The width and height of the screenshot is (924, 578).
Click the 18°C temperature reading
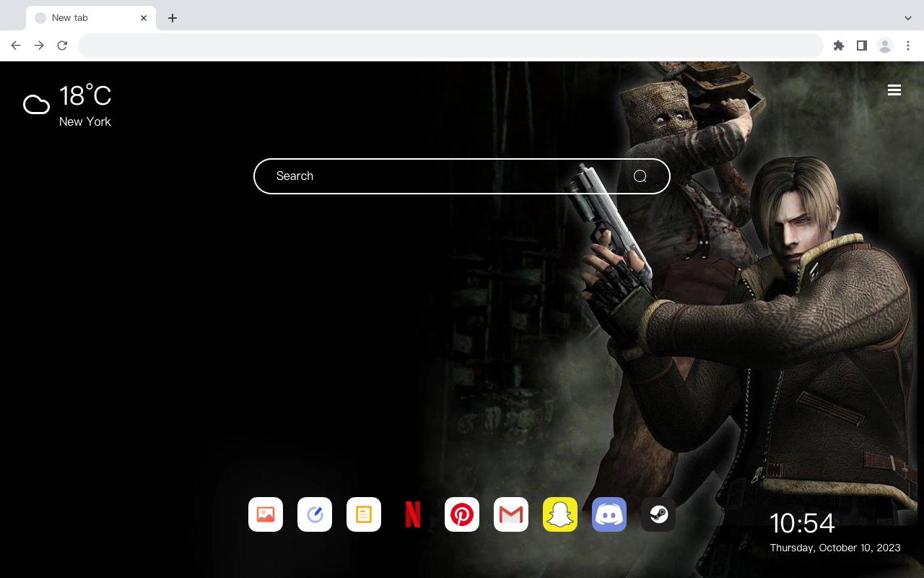click(x=85, y=96)
